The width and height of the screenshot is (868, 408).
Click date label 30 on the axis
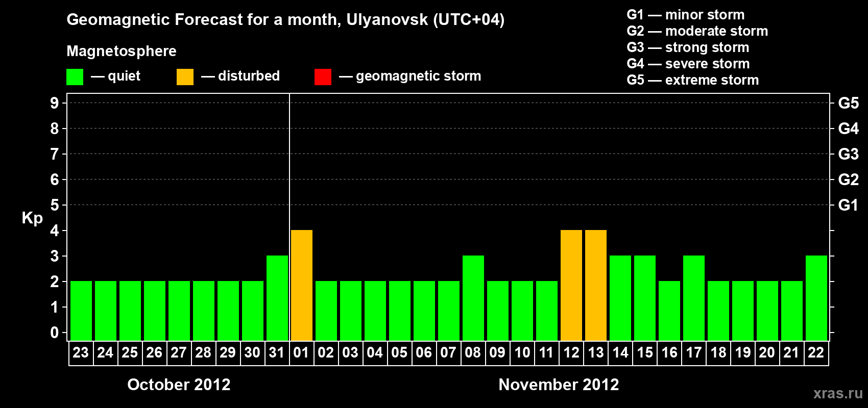[x=252, y=352]
